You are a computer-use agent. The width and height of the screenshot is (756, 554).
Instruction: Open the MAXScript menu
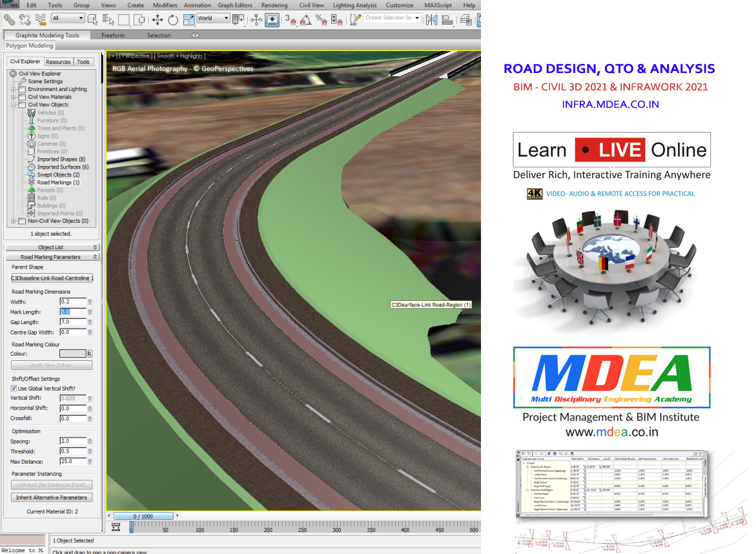coord(438,5)
